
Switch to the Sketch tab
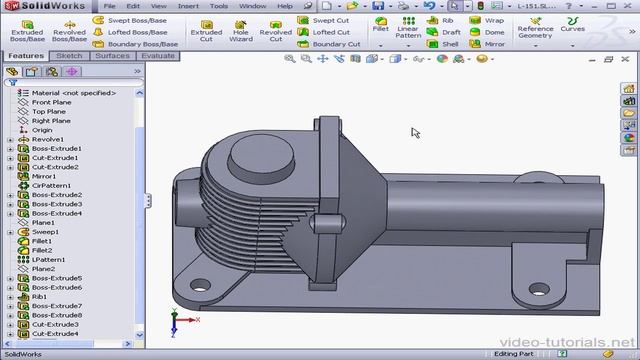tap(69, 56)
